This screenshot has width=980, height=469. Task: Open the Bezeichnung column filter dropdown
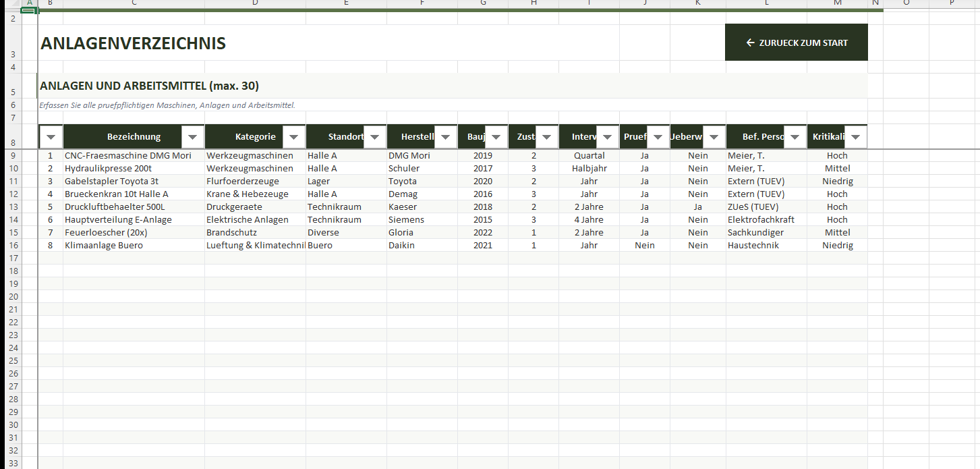coord(192,137)
